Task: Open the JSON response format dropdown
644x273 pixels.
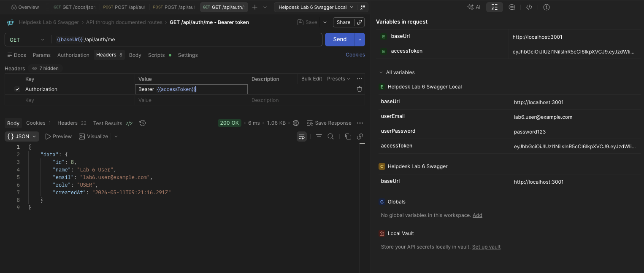Action: coord(22,136)
